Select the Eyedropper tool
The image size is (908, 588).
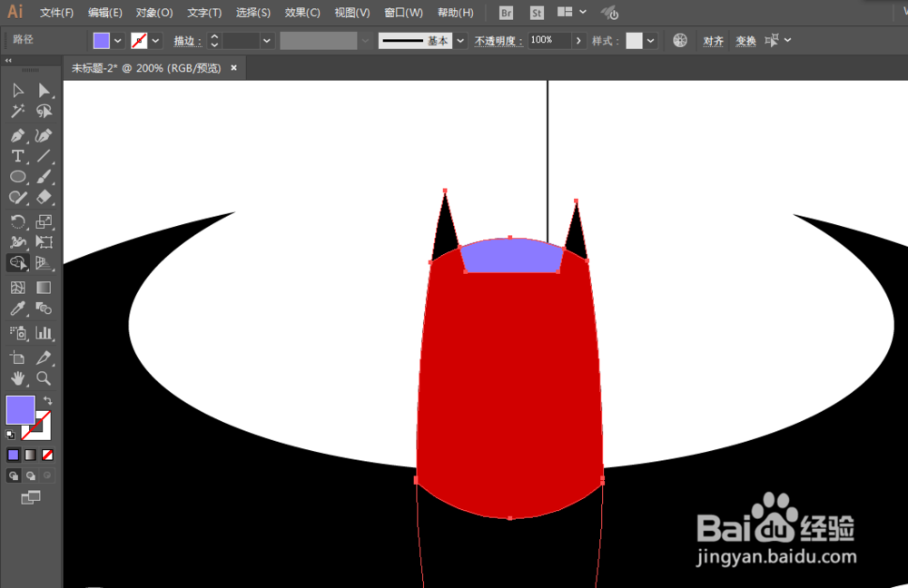coord(17,309)
